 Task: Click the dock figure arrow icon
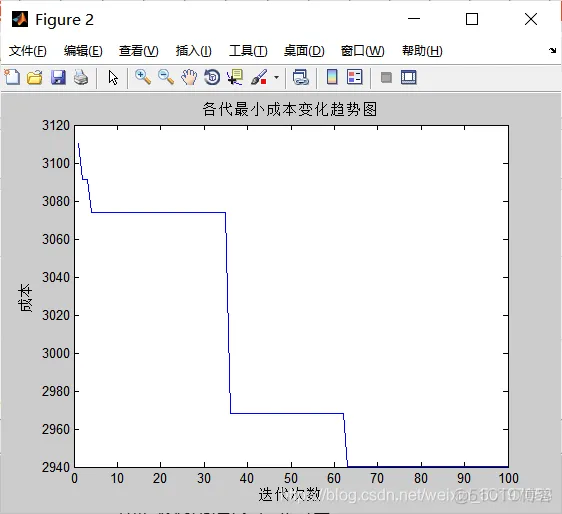coord(552,51)
